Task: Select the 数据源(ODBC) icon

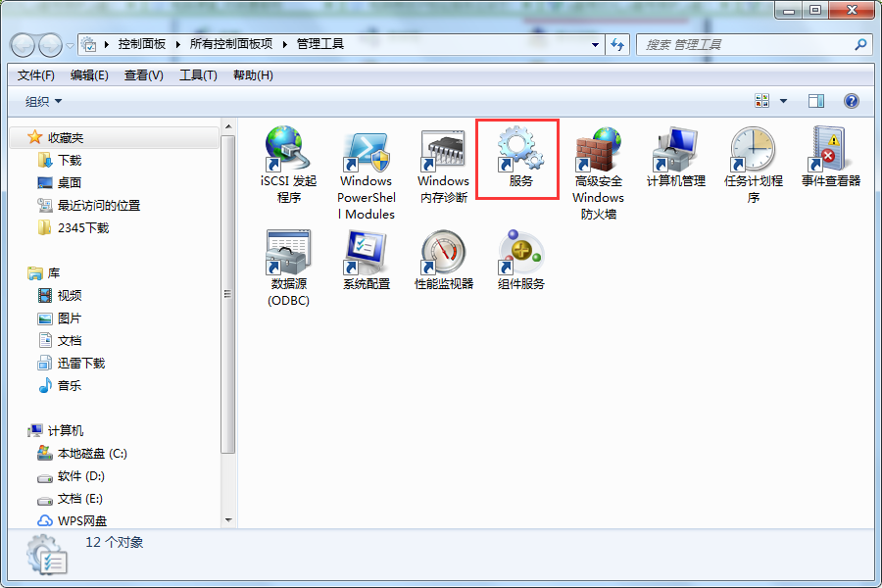Action: pyautogui.click(x=288, y=253)
